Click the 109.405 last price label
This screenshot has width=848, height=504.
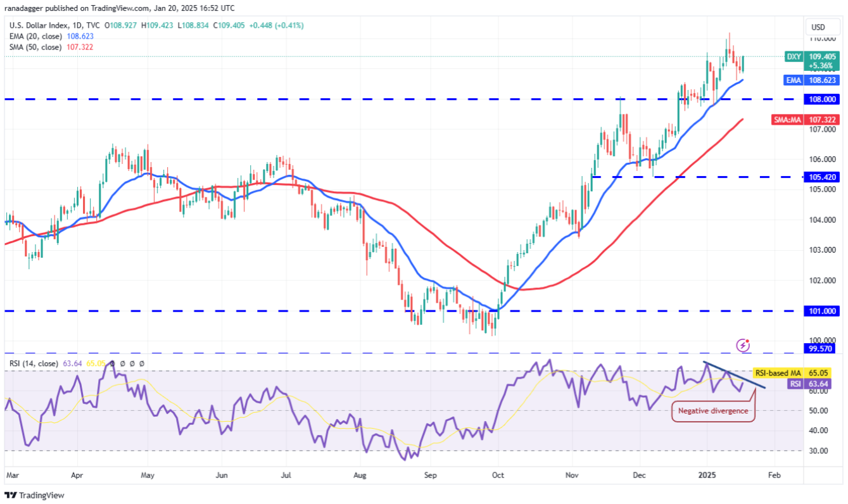coord(823,56)
